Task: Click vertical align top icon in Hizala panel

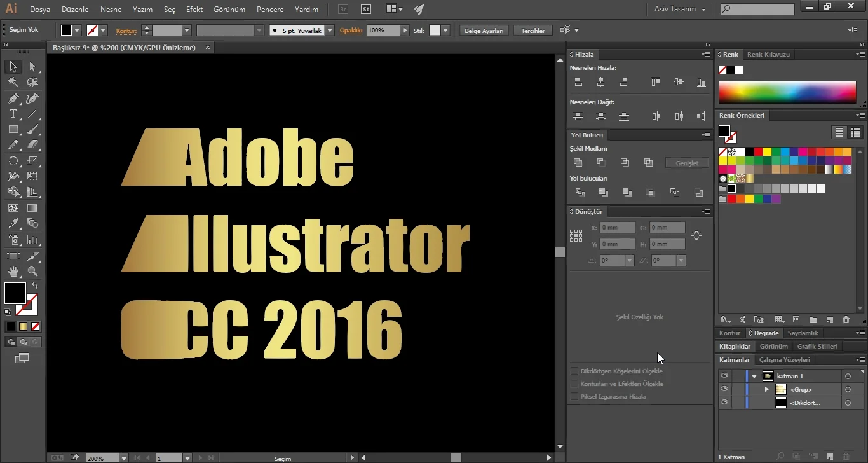Action: point(656,82)
